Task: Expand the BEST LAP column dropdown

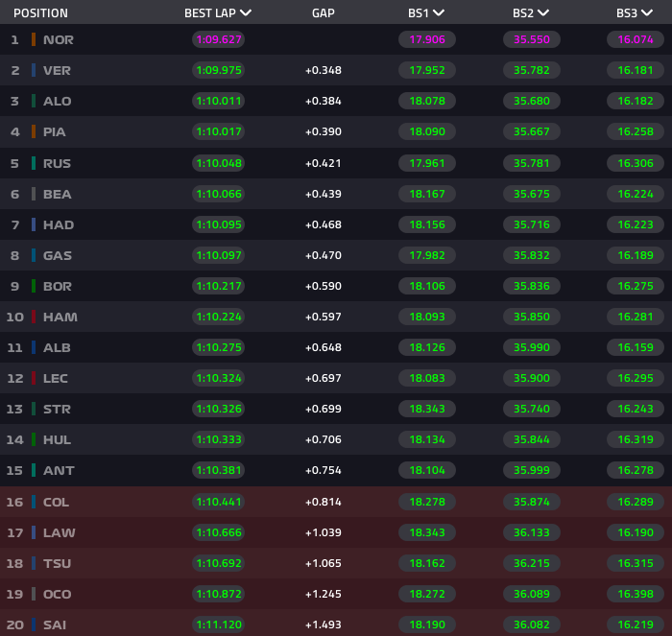Action: (246, 13)
